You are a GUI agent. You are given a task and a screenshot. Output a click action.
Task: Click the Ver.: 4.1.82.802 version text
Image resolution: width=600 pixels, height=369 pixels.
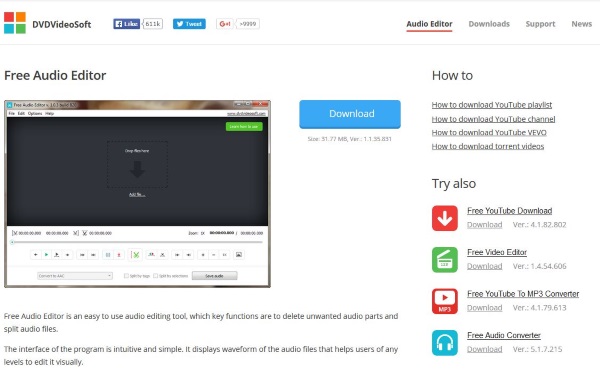(x=540, y=225)
